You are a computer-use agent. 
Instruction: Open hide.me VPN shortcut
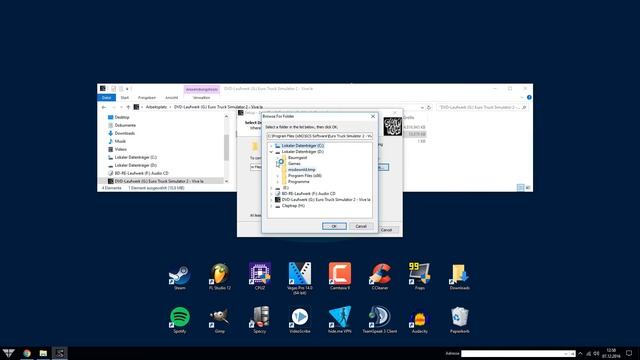pyautogui.click(x=340, y=320)
